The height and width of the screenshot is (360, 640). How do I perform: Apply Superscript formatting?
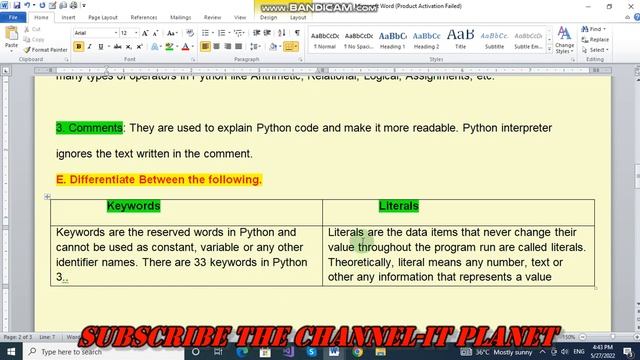click(139, 47)
